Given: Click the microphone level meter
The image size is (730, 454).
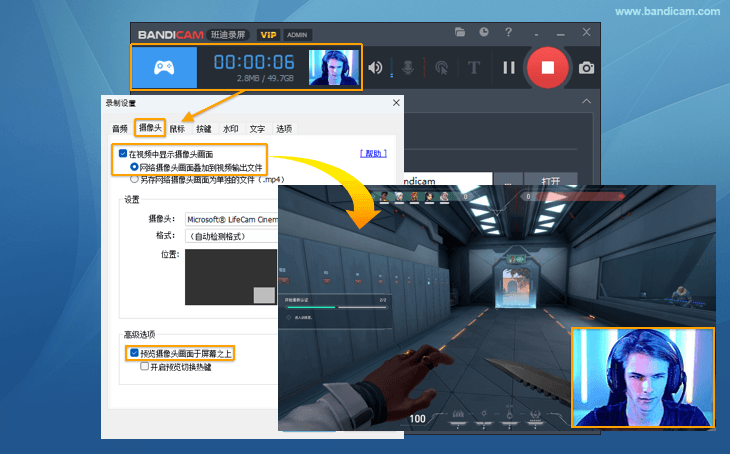Looking at the screenshot, I should [424, 68].
